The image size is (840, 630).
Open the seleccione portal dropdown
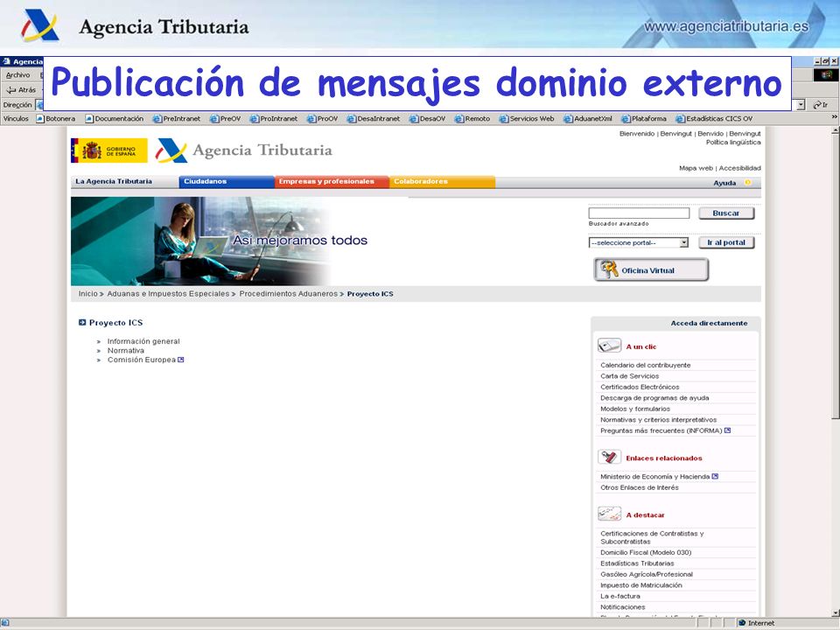639,242
